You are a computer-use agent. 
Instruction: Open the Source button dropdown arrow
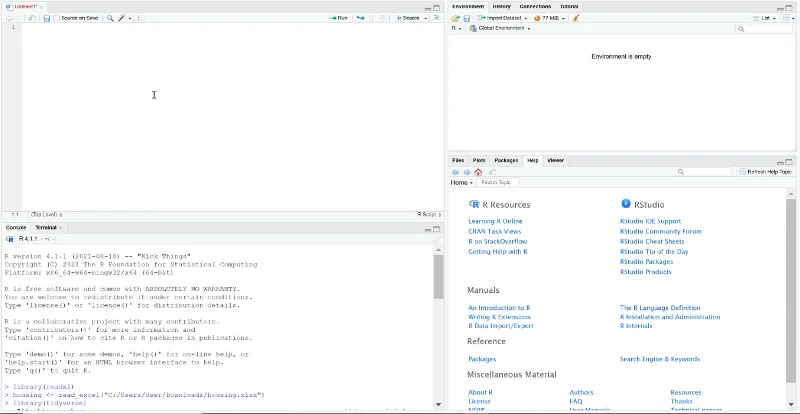(x=426, y=18)
